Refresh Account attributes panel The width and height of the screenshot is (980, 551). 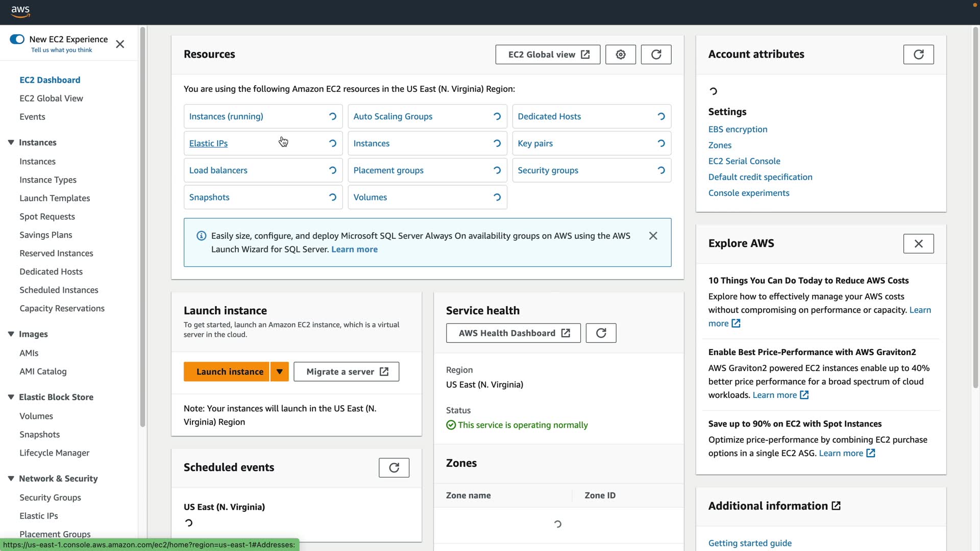click(918, 55)
